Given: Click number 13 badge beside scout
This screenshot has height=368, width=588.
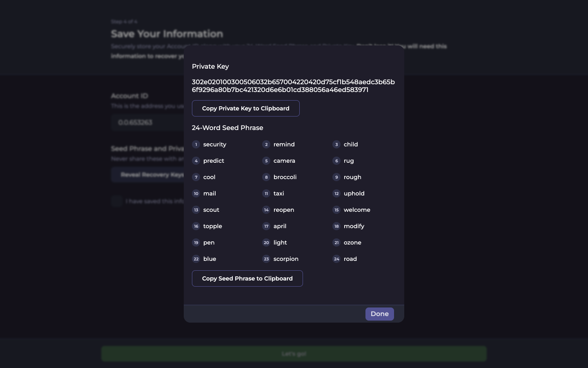Looking at the screenshot, I should point(196,210).
